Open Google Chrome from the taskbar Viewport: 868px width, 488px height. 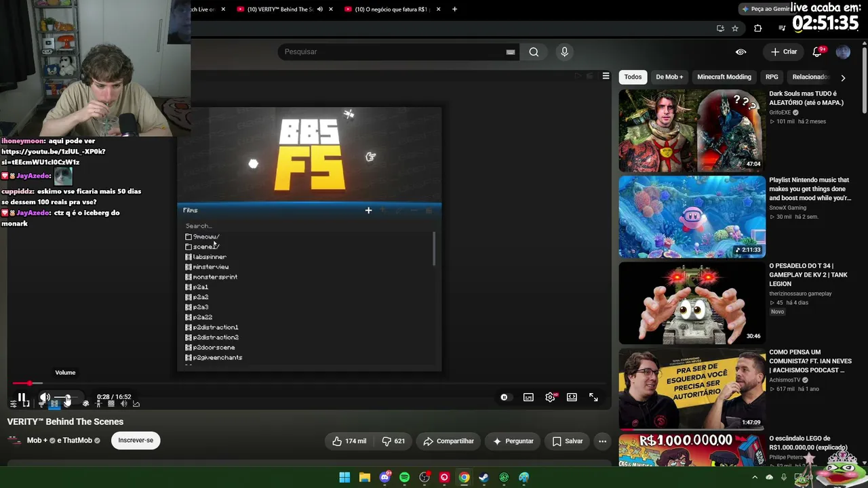coord(464,477)
